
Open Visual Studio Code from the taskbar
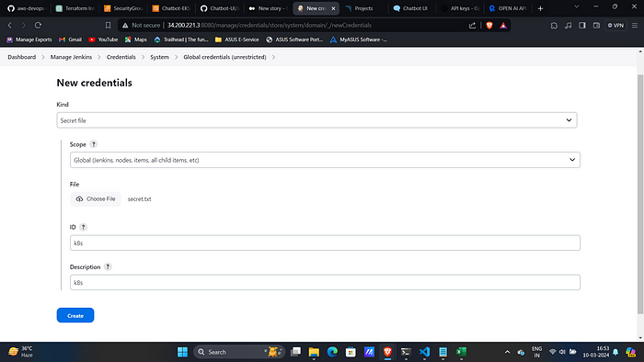point(424,352)
